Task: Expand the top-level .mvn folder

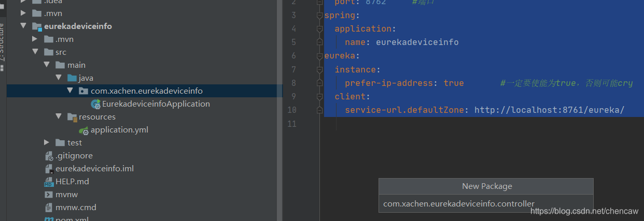Action: coord(23,13)
